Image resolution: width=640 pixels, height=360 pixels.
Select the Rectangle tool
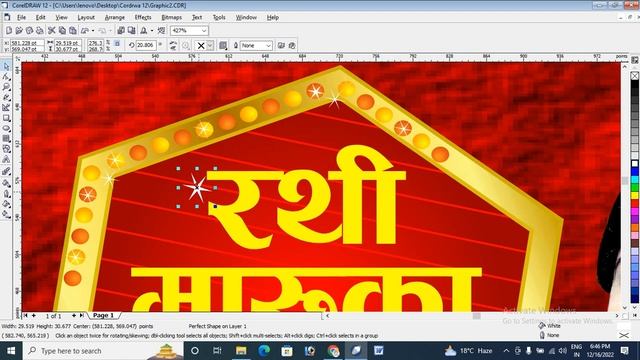click(6, 118)
